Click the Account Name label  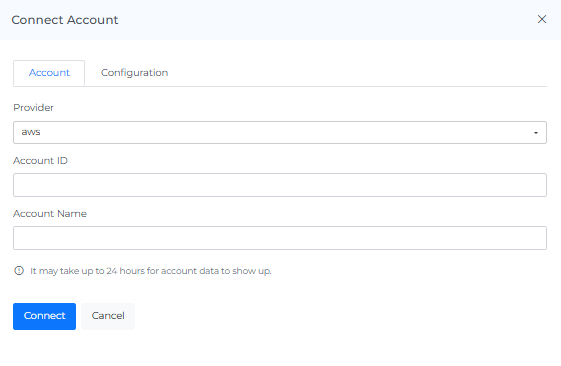(x=50, y=214)
